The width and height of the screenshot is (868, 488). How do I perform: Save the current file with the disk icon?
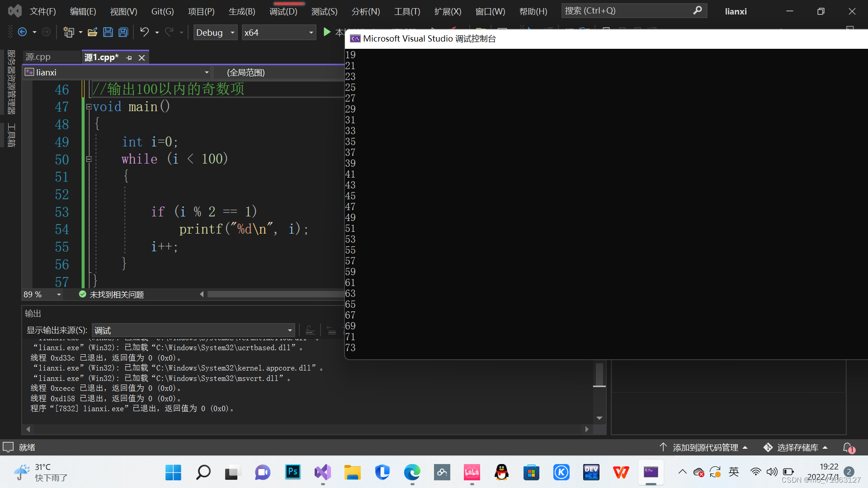pyautogui.click(x=108, y=32)
